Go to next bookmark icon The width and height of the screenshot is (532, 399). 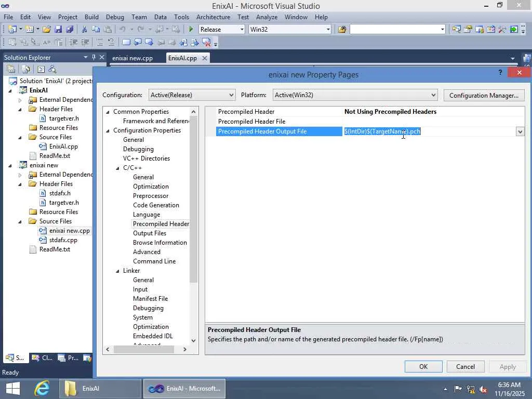(149, 43)
